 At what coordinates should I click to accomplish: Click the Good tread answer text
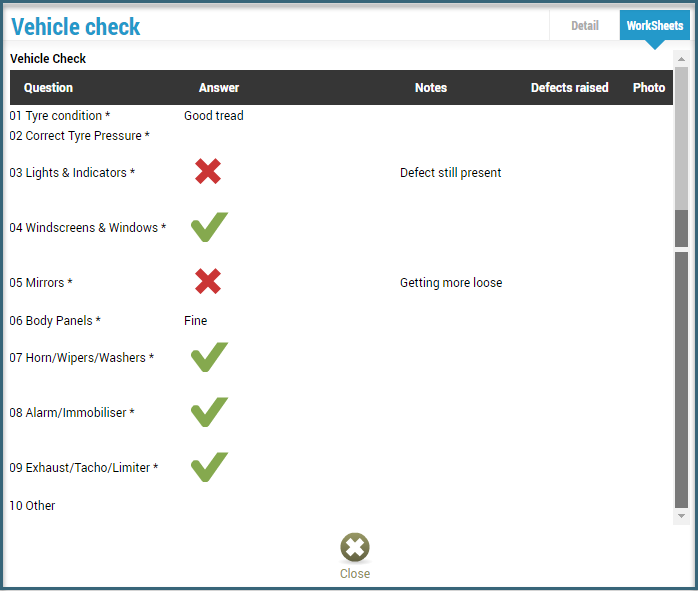[x=214, y=116]
